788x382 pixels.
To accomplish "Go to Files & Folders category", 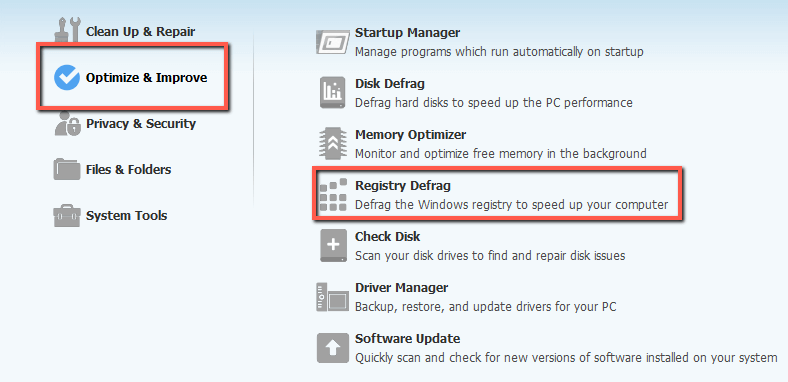I will (129, 170).
